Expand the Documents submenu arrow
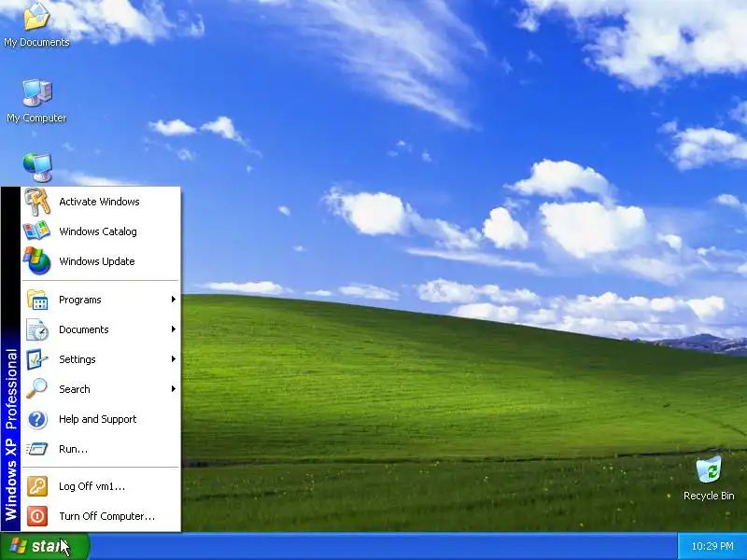Screen dimensions: 747x560 (x=174, y=329)
